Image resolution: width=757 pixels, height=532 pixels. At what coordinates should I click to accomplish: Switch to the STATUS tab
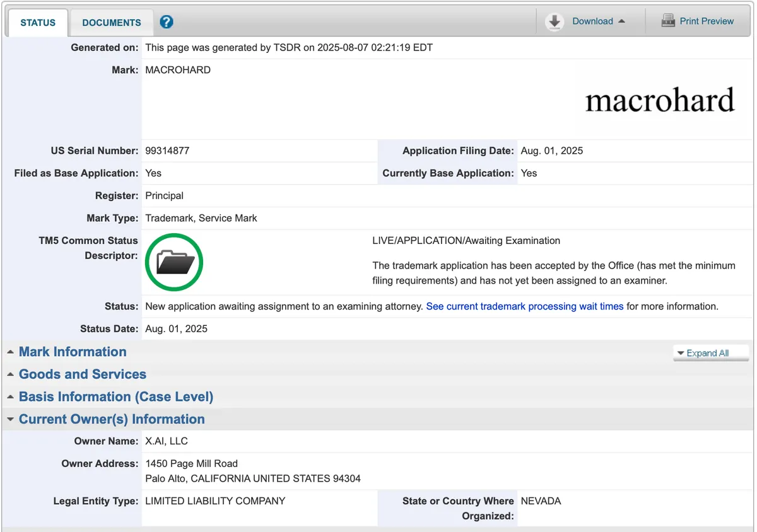click(38, 23)
